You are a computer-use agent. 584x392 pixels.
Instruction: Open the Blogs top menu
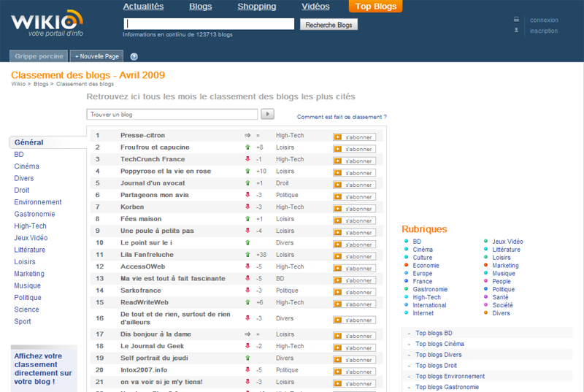[x=200, y=7]
